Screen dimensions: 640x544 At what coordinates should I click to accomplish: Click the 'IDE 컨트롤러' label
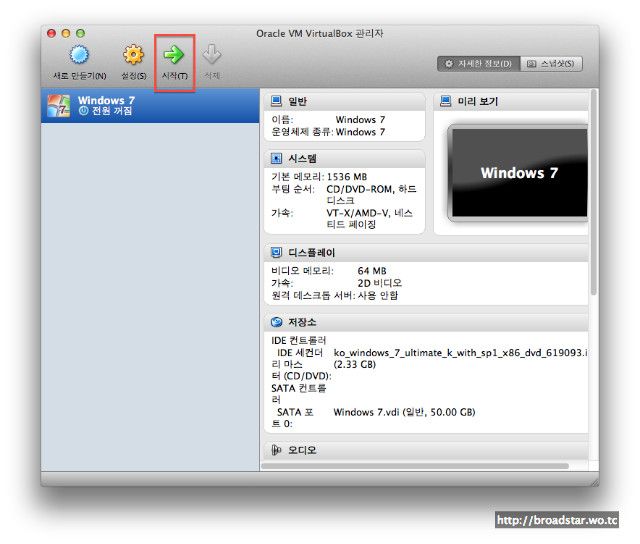coord(299,340)
